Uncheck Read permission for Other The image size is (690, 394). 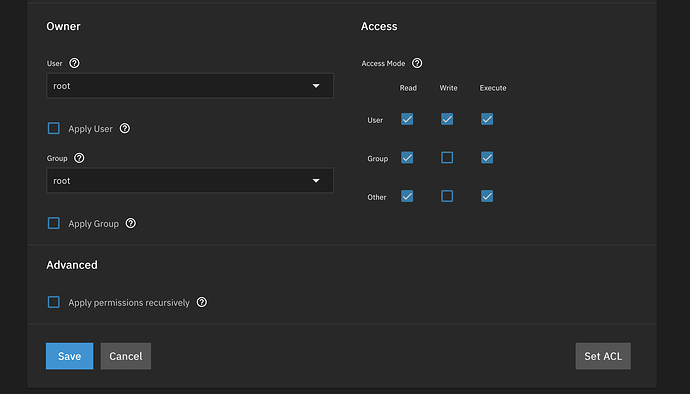point(407,196)
